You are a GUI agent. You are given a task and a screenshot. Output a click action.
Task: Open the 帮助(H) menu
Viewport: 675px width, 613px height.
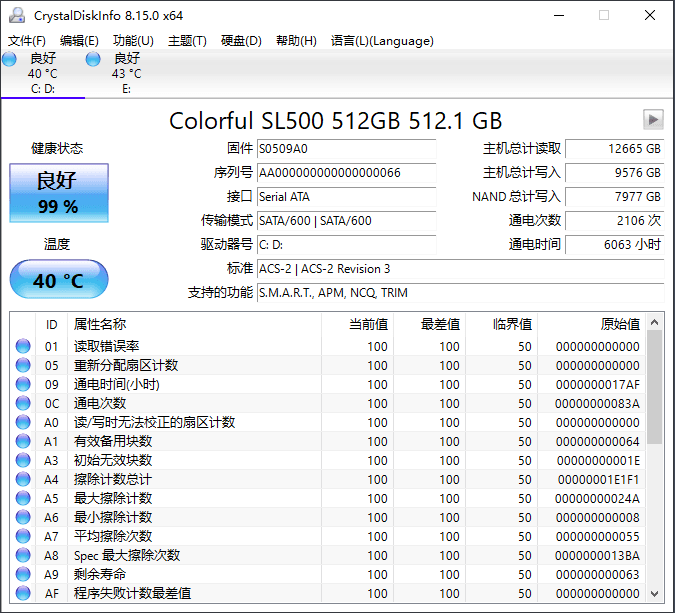296,41
